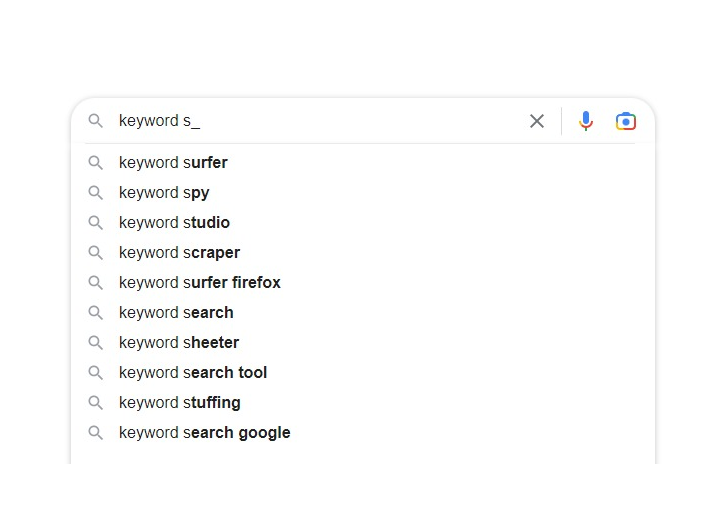Image resolution: width=709 pixels, height=531 pixels.
Task: Choose the 'keyword stuffing' suggestion
Action: pos(180,402)
